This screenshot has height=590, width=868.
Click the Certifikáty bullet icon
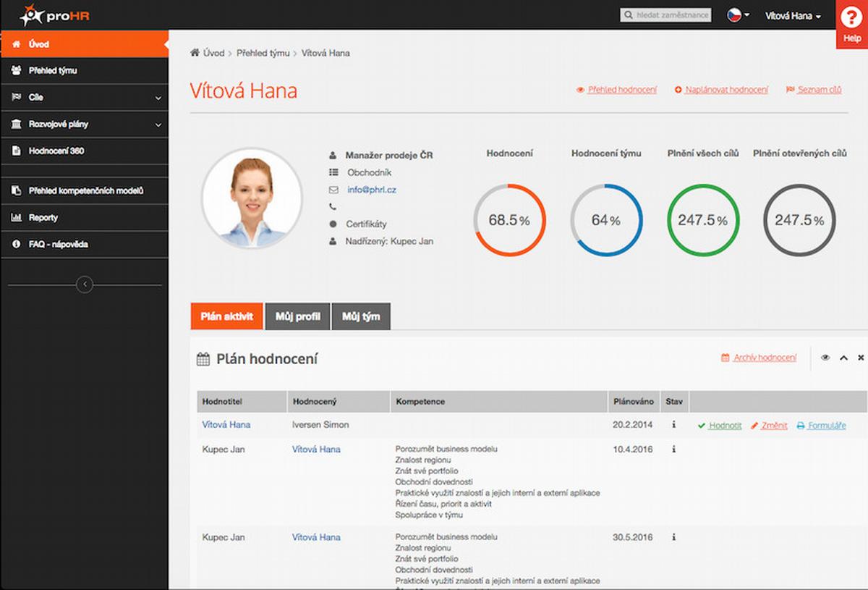pos(333,224)
